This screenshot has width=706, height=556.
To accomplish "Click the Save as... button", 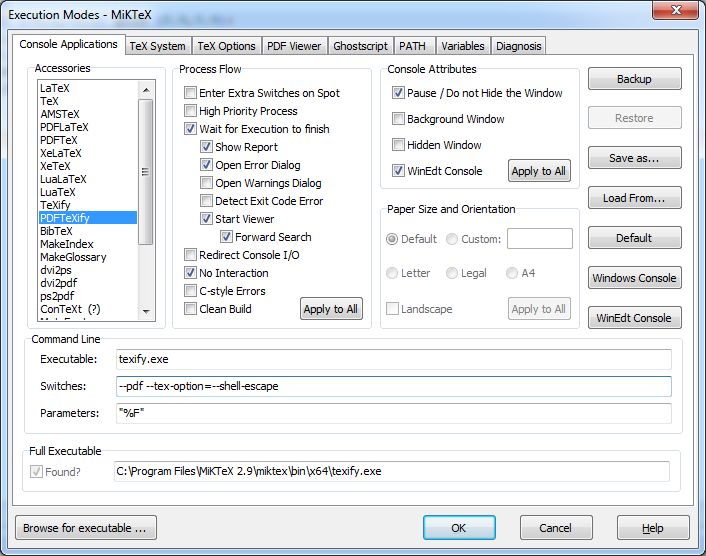I will point(634,158).
